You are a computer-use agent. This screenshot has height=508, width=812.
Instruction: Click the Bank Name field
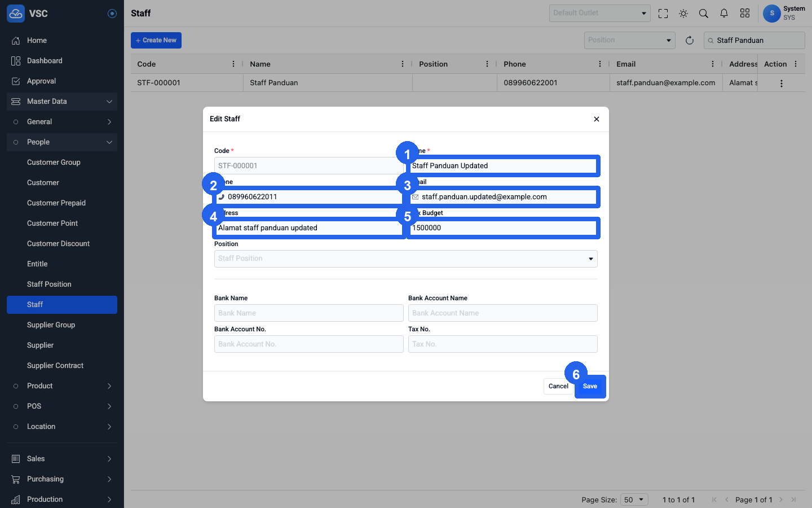(x=309, y=313)
